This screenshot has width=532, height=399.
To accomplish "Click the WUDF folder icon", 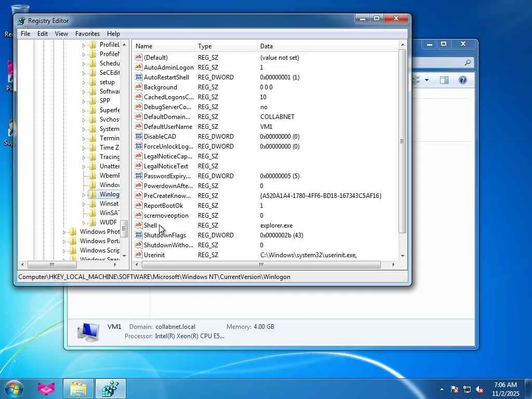I will [92, 222].
